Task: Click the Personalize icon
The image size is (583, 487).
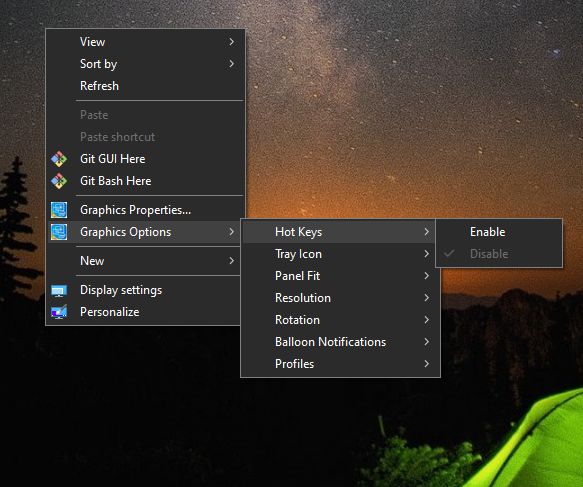Action: 59,312
